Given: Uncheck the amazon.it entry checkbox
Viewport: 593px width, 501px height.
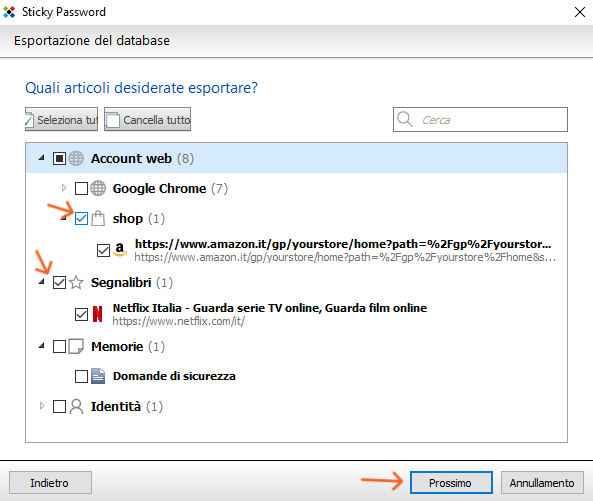Looking at the screenshot, I should click(103, 250).
